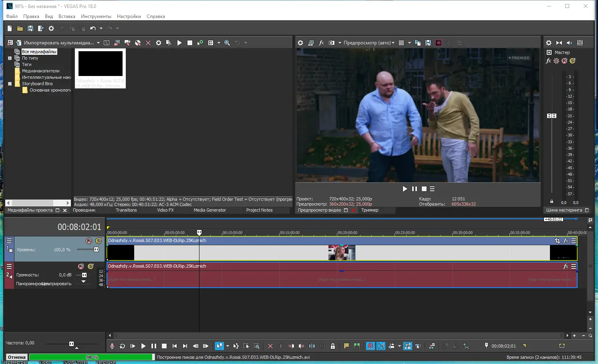Click the magnifier search icon in the media panel
Screen dimensions: 598x364
[227, 43]
